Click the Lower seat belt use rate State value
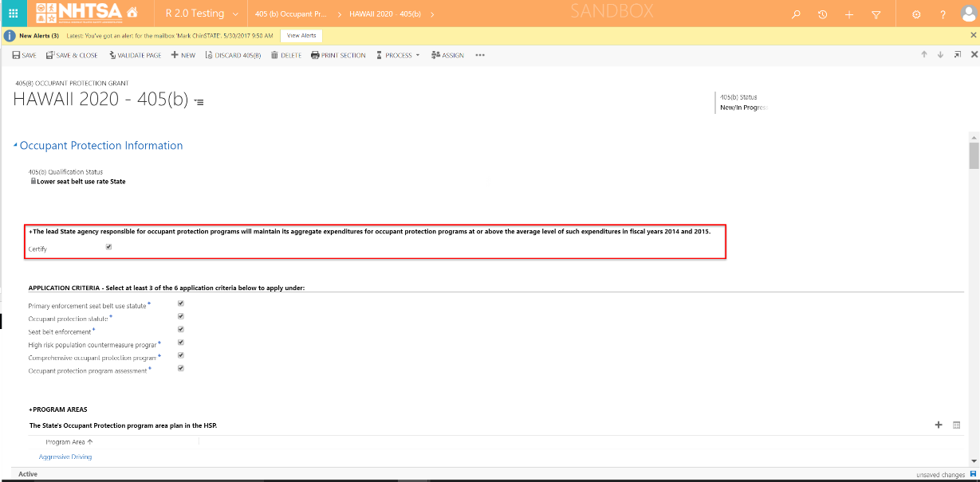This screenshot has width=980, height=482. (x=81, y=182)
